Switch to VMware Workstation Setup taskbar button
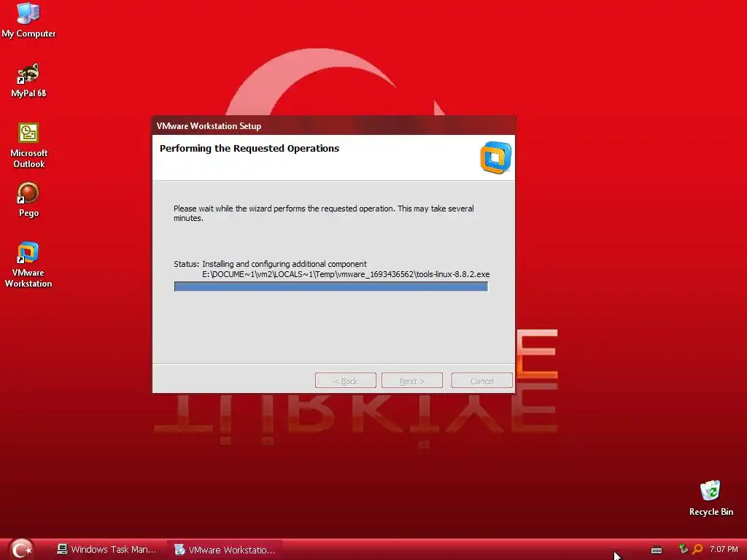 click(225, 550)
